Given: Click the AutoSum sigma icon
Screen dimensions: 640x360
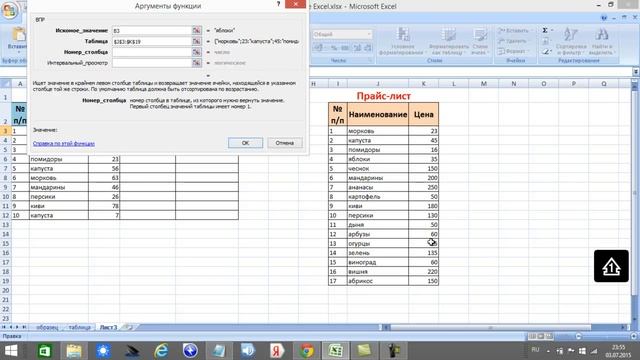Looking at the screenshot, I should (x=544, y=31).
